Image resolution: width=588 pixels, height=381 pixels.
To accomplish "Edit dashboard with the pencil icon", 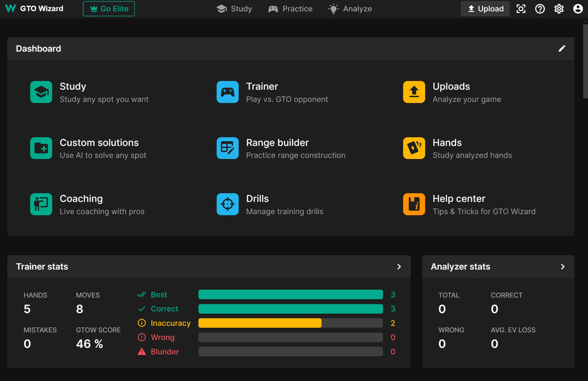I will 562,49.
